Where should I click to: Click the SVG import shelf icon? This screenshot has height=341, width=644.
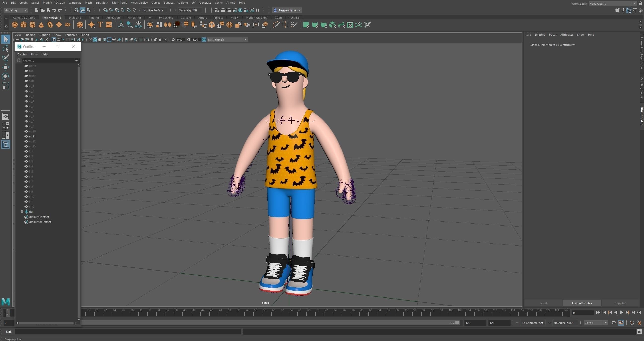tap(109, 25)
